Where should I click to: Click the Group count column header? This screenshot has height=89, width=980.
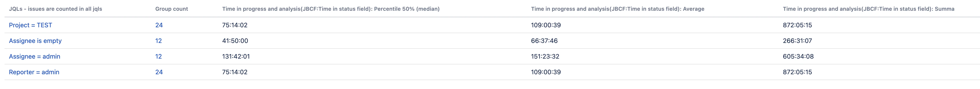[171, 9]
